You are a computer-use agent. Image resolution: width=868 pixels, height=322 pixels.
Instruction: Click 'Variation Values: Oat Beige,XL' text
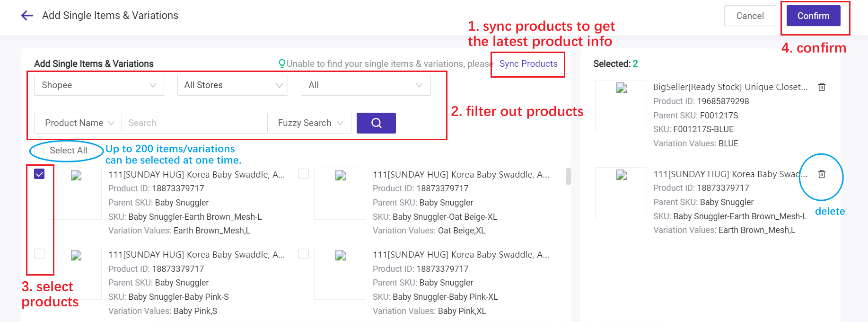click(x=429, y=231)
